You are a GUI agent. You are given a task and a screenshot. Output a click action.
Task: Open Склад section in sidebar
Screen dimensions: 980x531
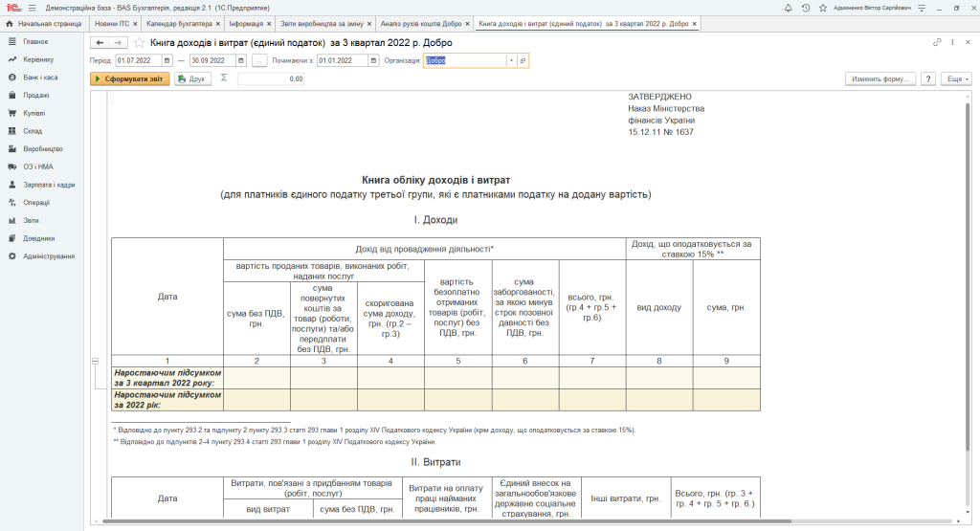(33, 131)
